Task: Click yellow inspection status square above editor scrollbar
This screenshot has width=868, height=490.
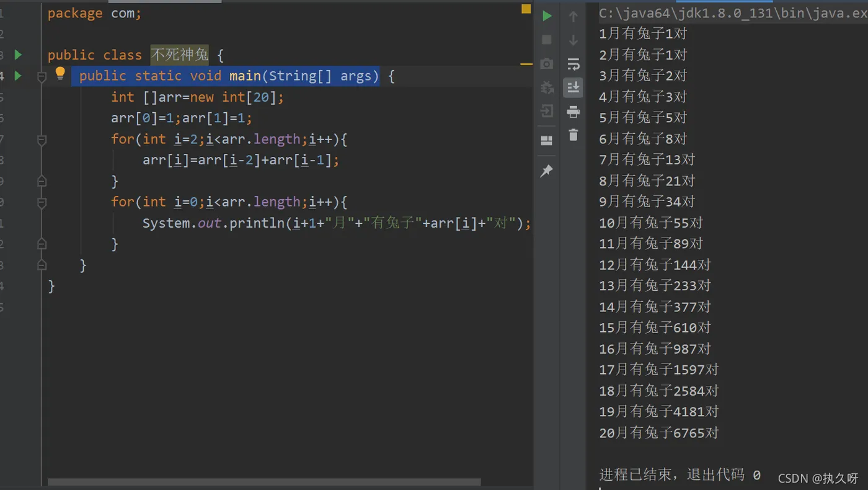Action: coord(526,9)
